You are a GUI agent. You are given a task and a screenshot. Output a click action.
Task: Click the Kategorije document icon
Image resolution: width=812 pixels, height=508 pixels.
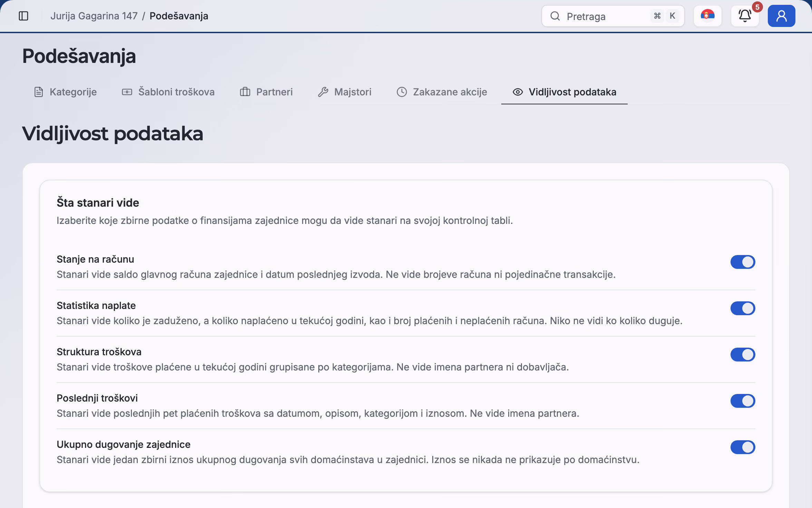coord(39,92)
